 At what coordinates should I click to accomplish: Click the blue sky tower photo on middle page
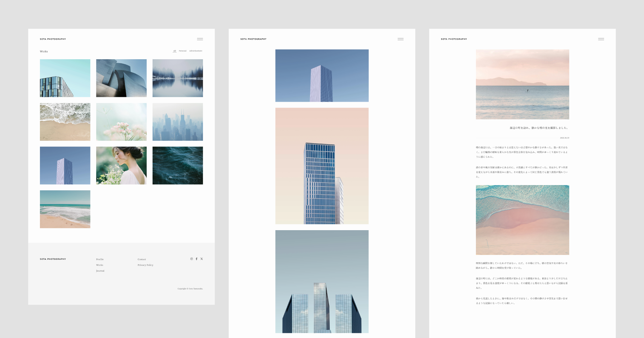pyautogui.click(x=322, y=76)
